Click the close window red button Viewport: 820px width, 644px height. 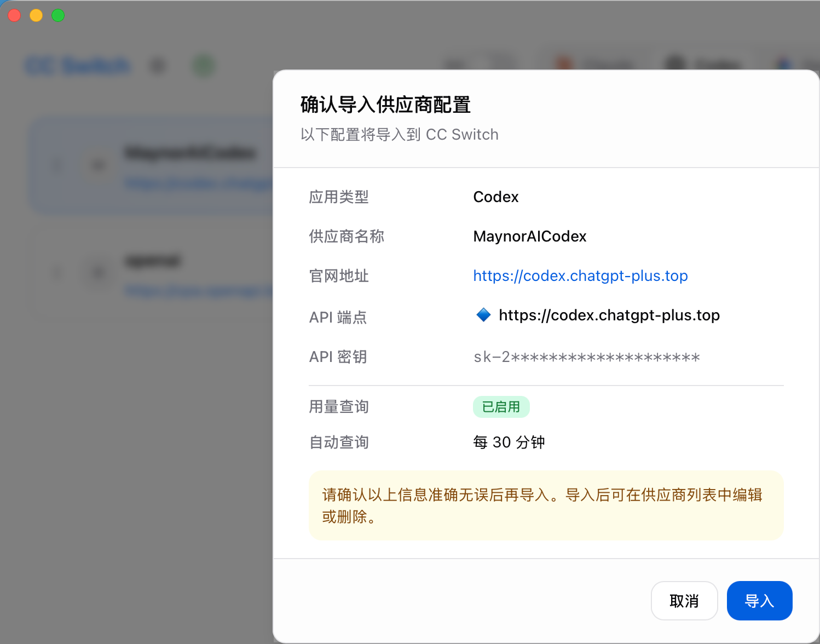pos(14,15)
